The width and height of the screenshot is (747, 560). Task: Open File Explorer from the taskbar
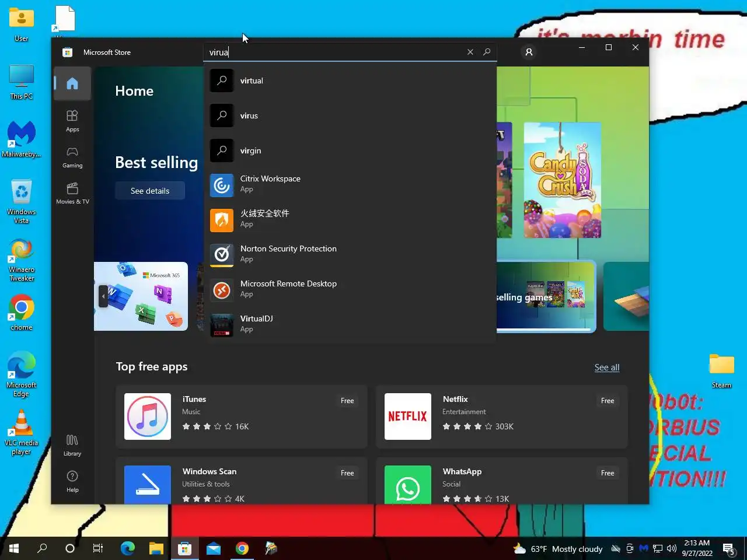click(156, 548)
